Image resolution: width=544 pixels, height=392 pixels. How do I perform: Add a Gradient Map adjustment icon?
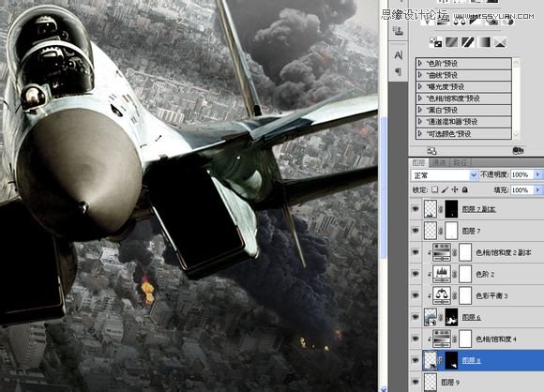(x=484, y=42)
